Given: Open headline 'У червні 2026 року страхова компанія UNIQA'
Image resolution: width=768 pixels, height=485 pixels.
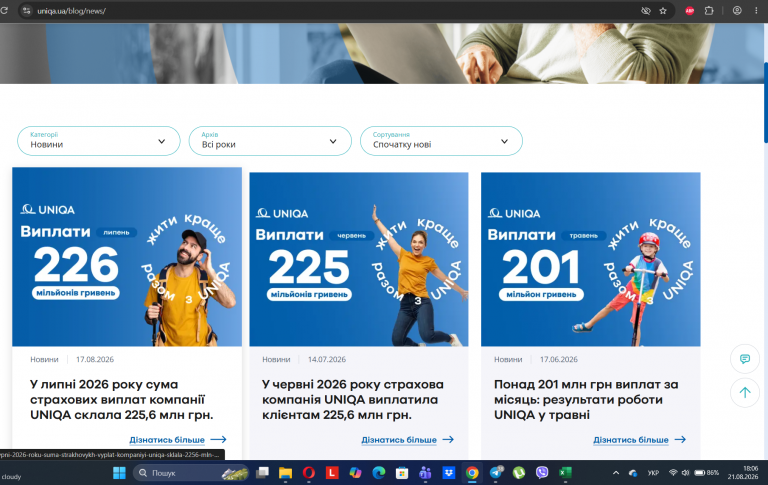Looking at the screenshot, I should [353, 399].
